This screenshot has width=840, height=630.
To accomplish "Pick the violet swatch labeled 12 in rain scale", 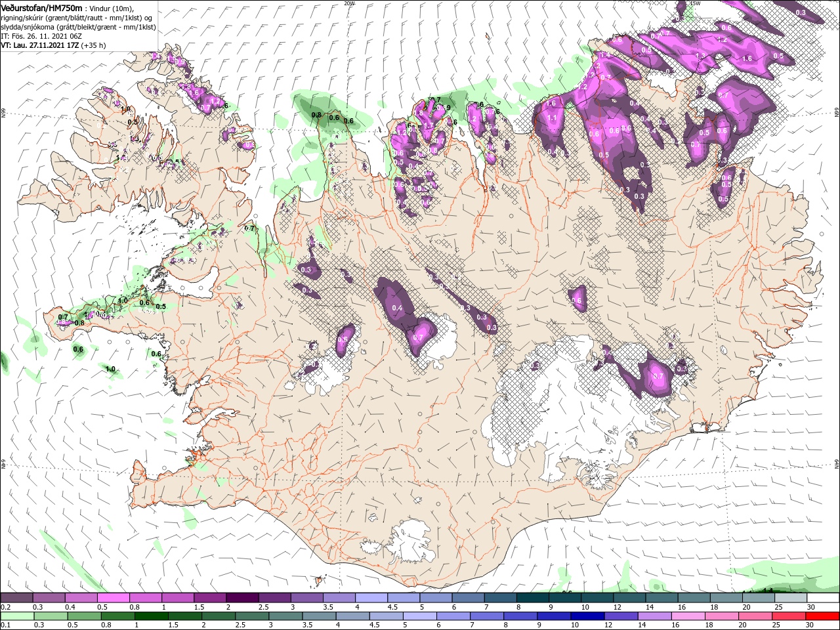I will 620,616.
